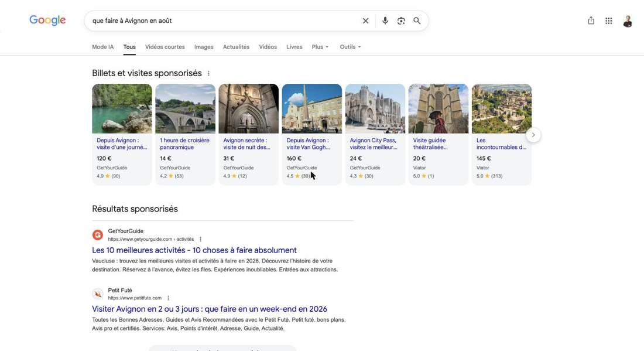
Task: Switch to the Images tab
Action: pyautogui.click(x=204, y=47)
